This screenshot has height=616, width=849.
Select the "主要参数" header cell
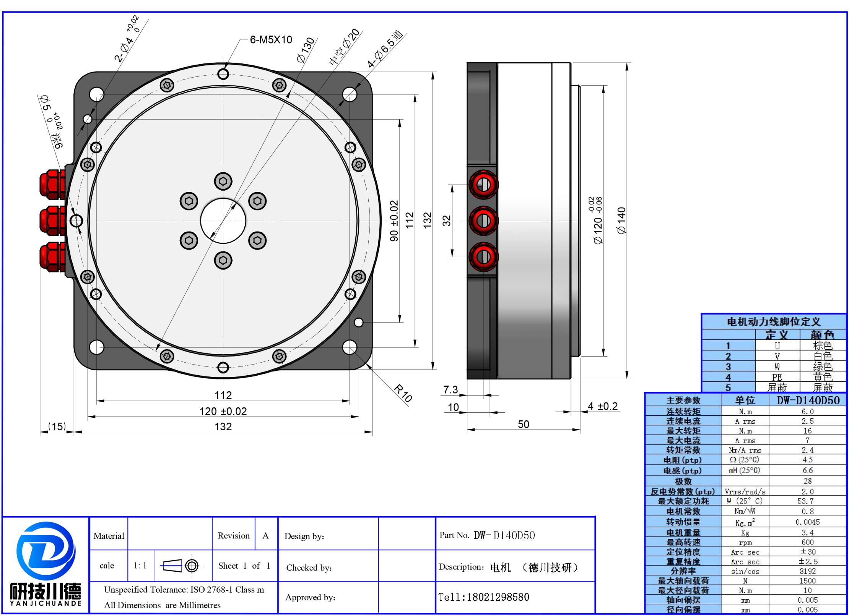tap(683, 400)
